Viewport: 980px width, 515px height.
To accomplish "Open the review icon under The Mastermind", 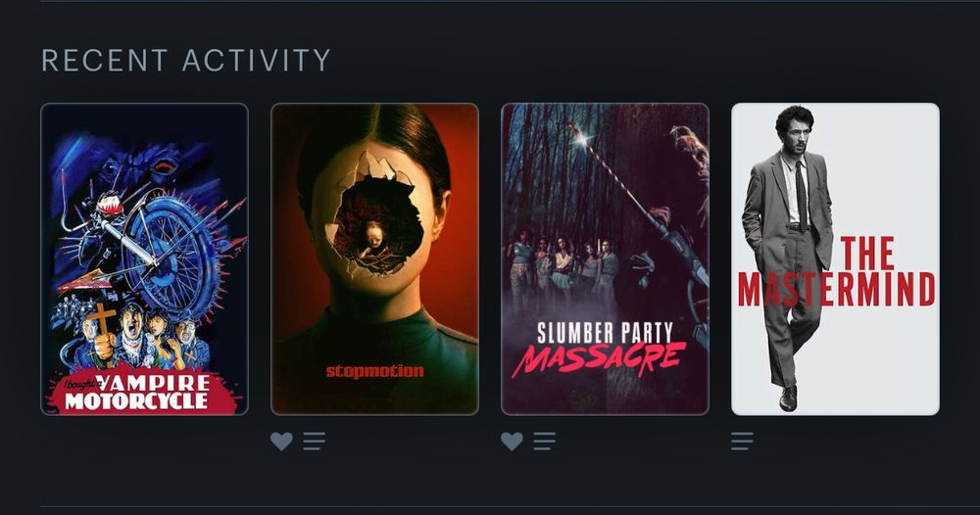I will click(742, 442).
